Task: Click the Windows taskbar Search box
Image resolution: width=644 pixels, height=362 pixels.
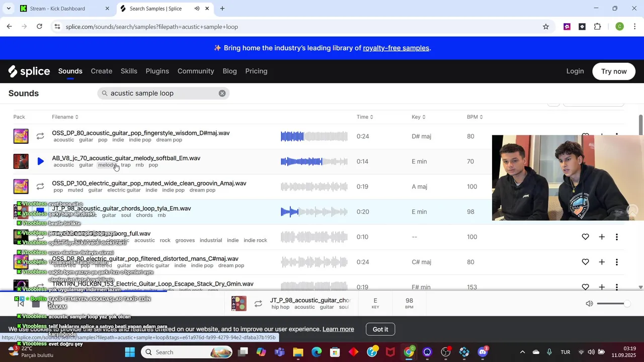Action: [x=187, y=352]
